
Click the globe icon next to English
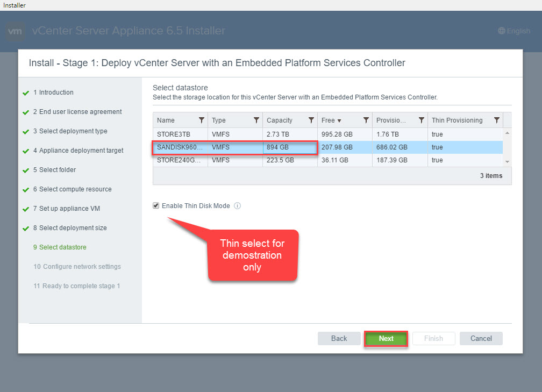pos(502,31)
